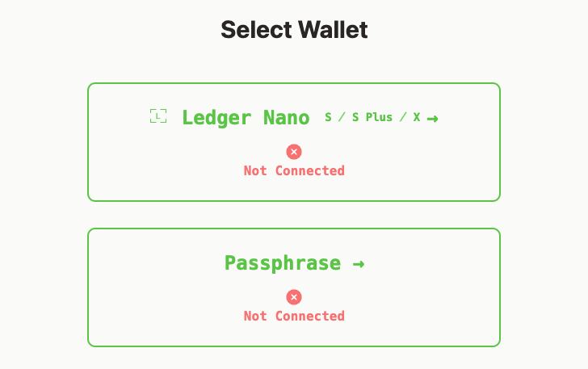Open the "Passphrase" title link

[x=283, y=263]
